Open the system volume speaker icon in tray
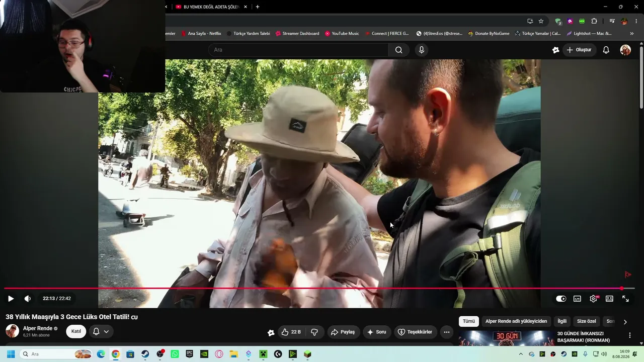 [604, 354]
